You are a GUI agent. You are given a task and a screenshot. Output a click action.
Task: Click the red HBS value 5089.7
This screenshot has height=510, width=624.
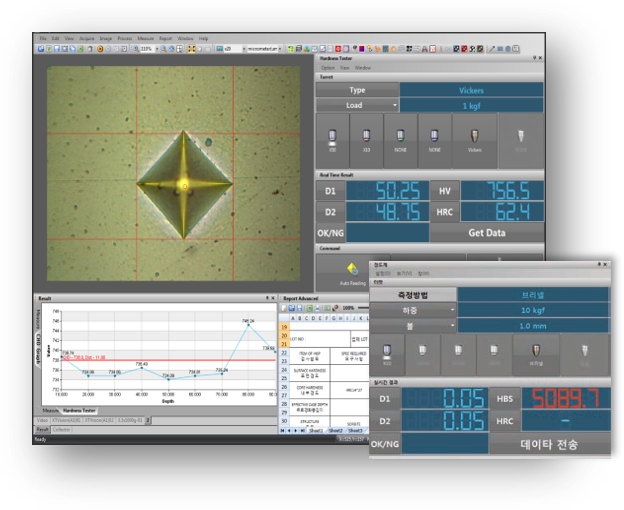pyautogui.click(x=566, y=398)
